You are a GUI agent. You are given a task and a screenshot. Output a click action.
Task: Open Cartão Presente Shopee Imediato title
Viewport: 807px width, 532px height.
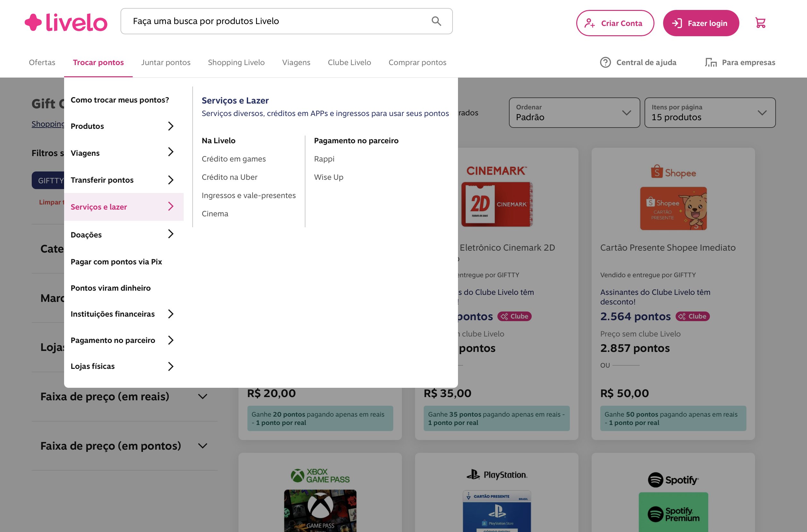click(x=668, y=248)
